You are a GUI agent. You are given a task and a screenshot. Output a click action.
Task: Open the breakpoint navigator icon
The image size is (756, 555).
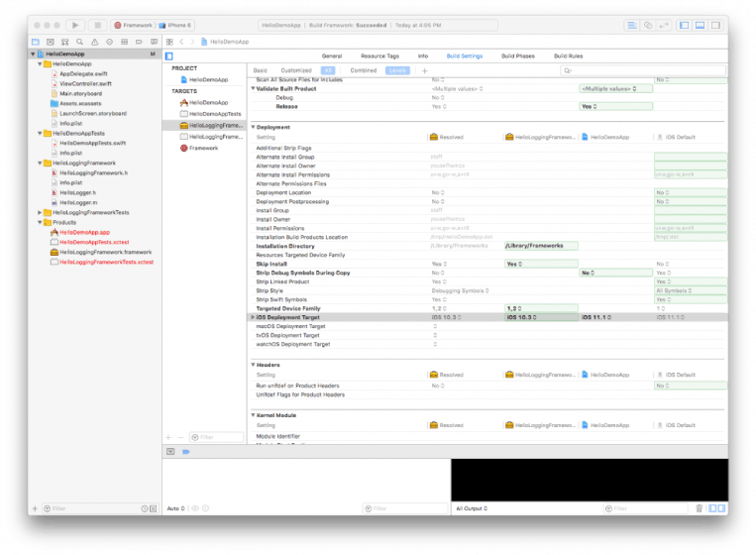(x=139, y=42)
